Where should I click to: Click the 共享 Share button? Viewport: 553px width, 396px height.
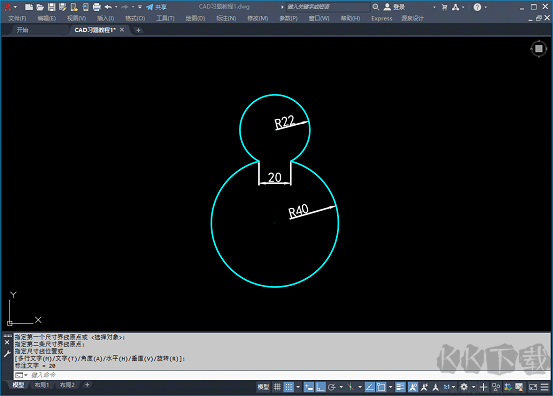[157, 7]
